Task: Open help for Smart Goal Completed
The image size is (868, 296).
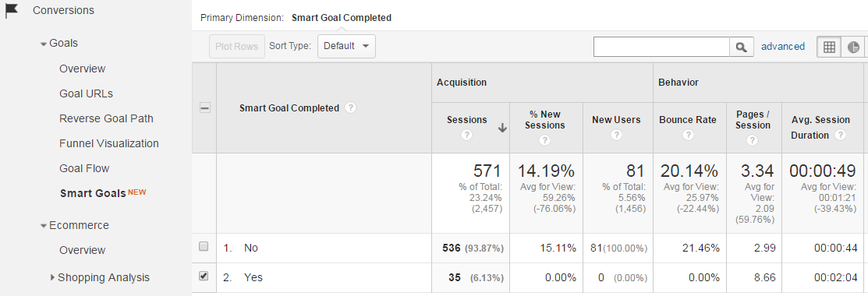Action: 350,108
